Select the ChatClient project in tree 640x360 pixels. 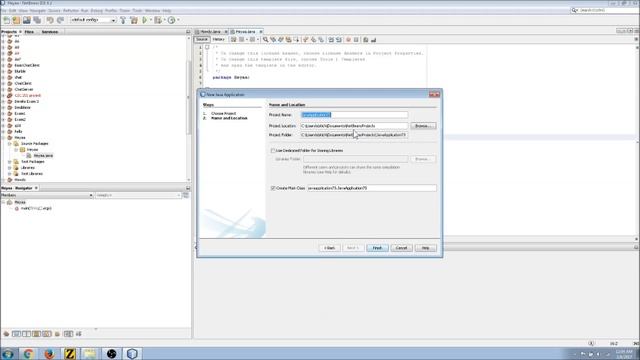coord(23,83)
